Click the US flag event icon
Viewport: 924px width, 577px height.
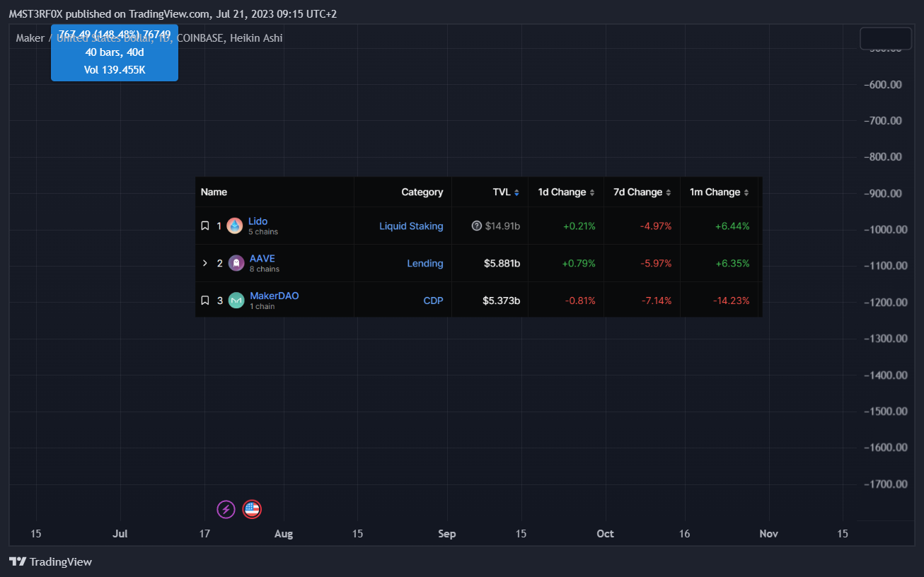point(252,509)
